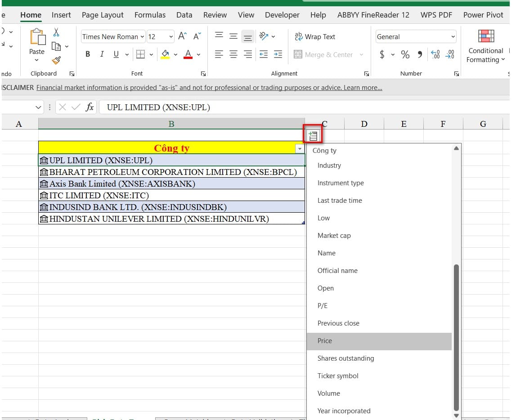
Task: Click the Increase Indent icon
Action: click(278, 54)
